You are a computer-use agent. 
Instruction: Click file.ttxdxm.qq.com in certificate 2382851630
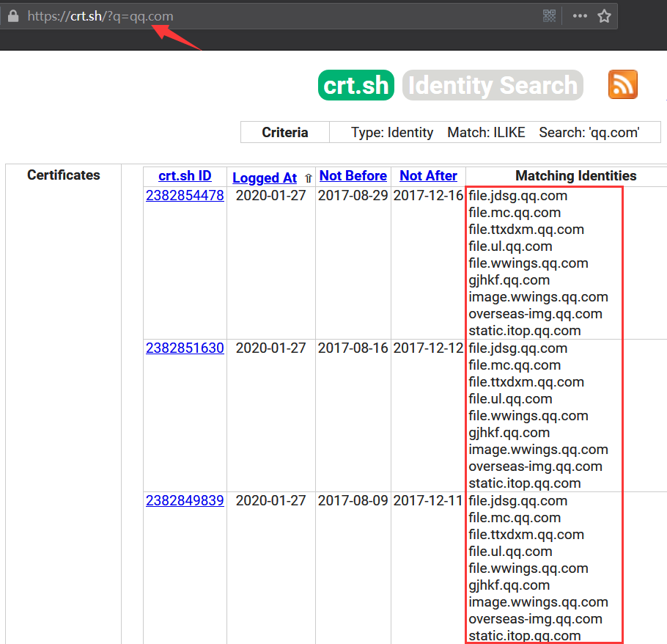(x=526, y=382)
